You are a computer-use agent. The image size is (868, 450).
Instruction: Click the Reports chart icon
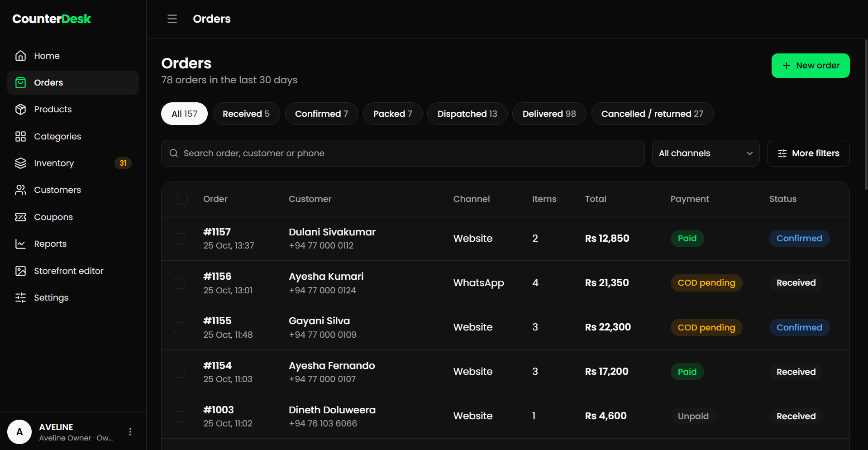[20, 244]
